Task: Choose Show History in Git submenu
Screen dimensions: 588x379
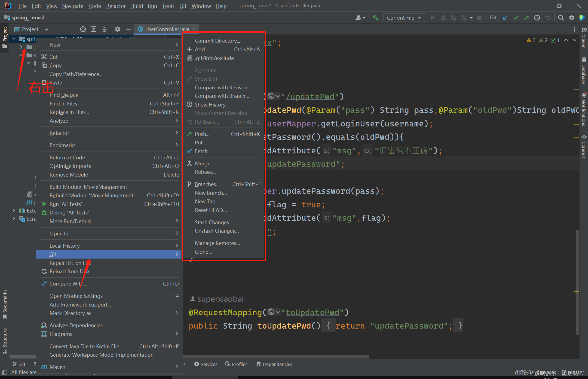Action: [223, 105]
